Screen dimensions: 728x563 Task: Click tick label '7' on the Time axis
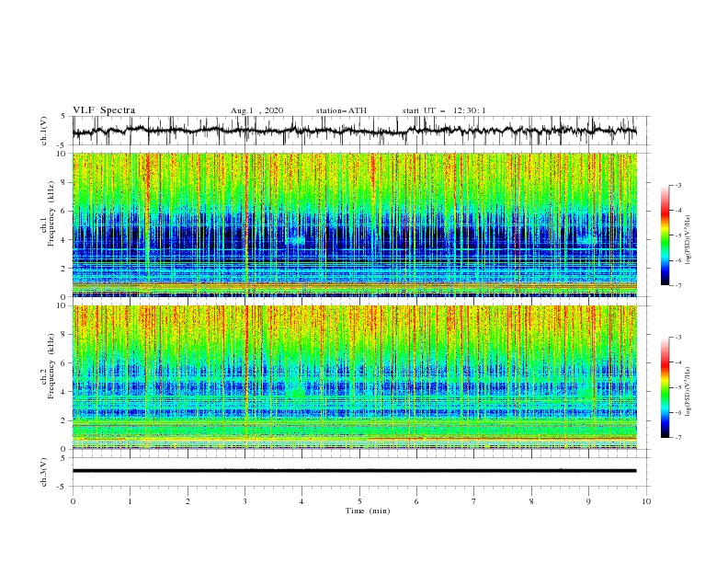click(474, 501)
